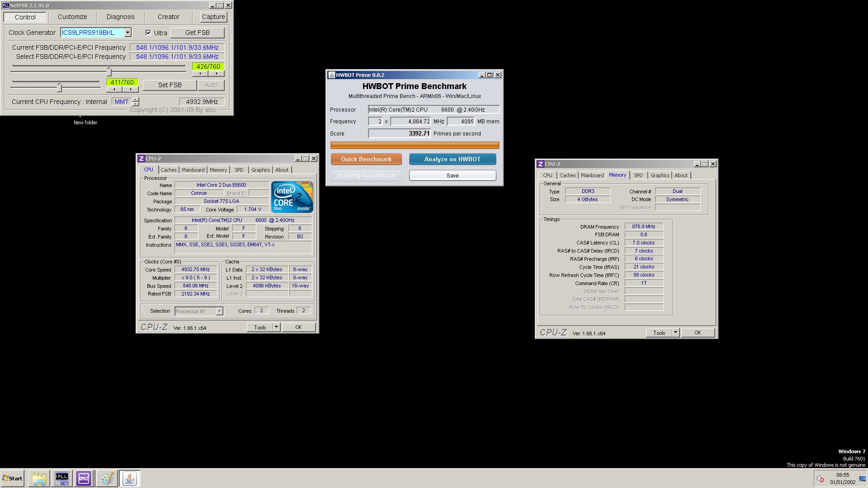The image size is (868, 488).
Task: Open SPD tab in right CPU-Z
Action: click(x=638, y=175)
